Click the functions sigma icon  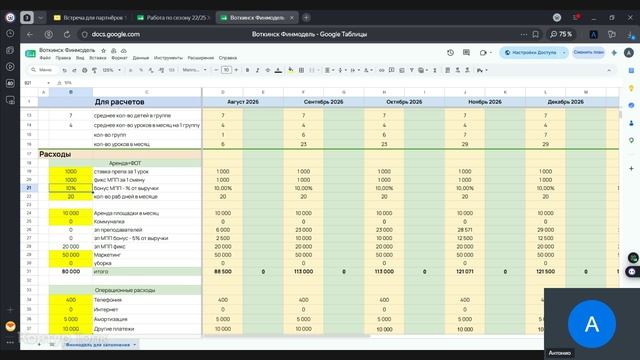tap(435, 70)
